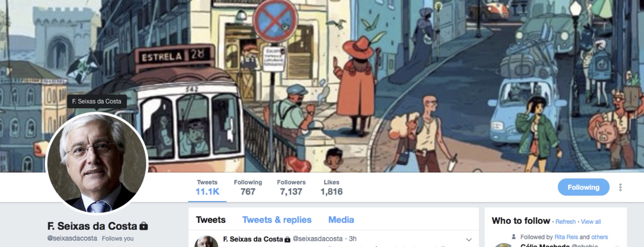Toggle the Following button to unfollow
Viewport: 644px width, 247px height.
pos(583,187)
